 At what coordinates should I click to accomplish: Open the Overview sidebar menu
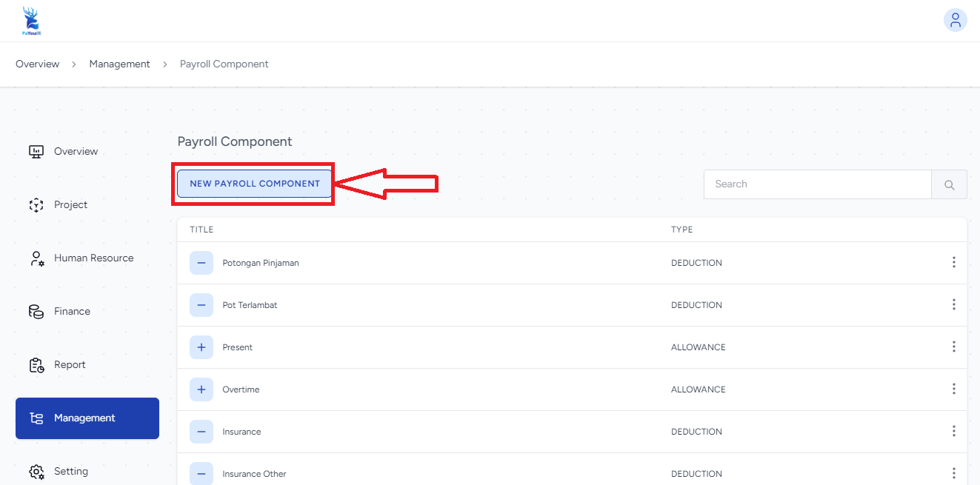(76, 152)
